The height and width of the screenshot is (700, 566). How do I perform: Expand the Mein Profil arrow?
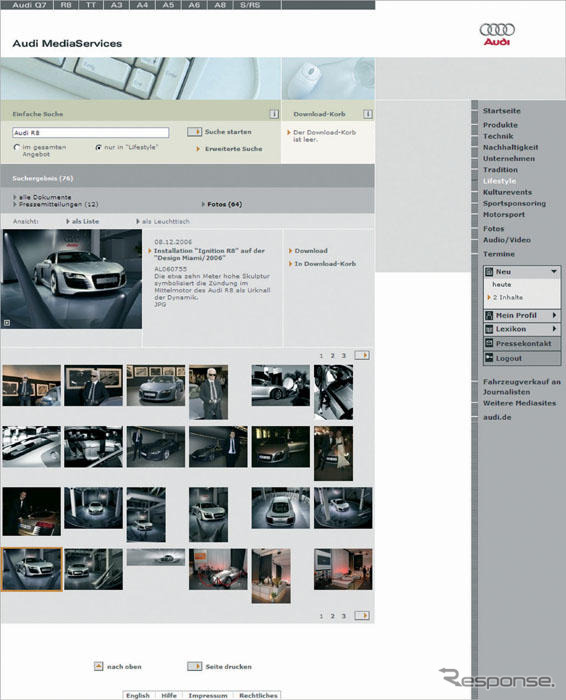[554, 315]
